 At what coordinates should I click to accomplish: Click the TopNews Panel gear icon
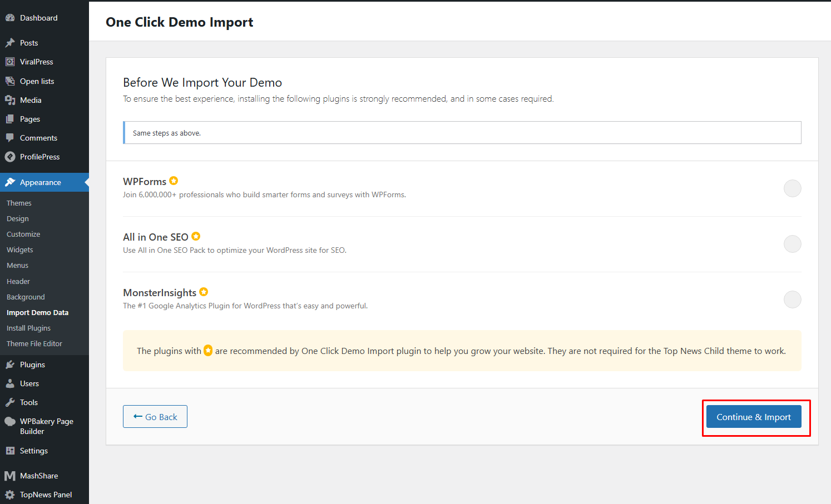10,495
